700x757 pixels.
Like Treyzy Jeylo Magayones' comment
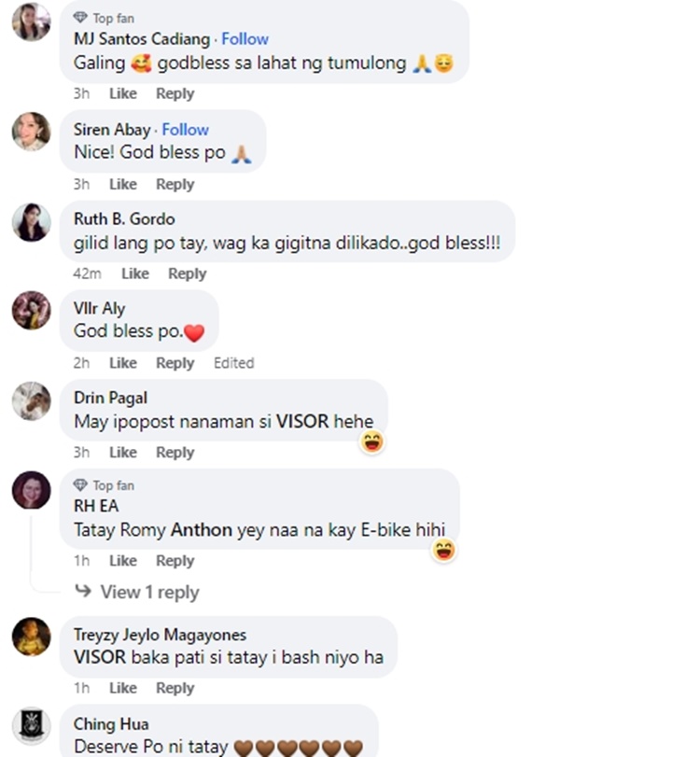pyautogui.click(x=122, y=688)
